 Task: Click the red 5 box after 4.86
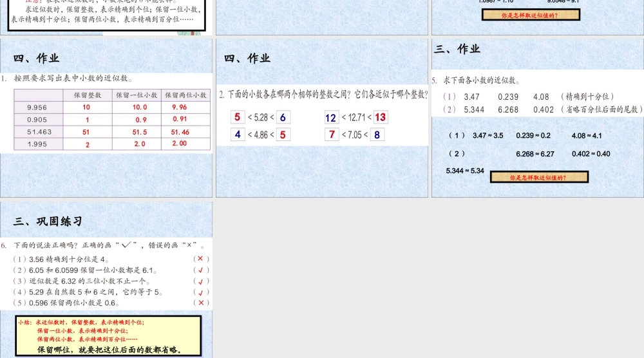coord(283,135)
